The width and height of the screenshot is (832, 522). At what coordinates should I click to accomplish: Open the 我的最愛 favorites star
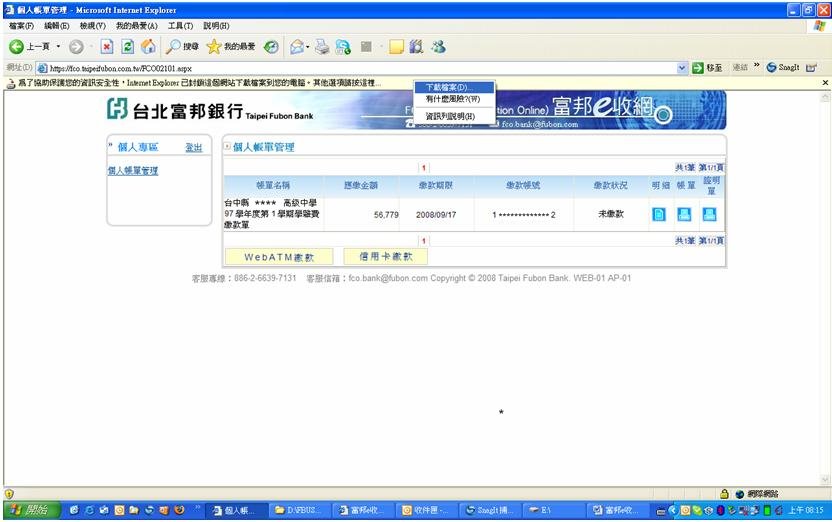213,47
